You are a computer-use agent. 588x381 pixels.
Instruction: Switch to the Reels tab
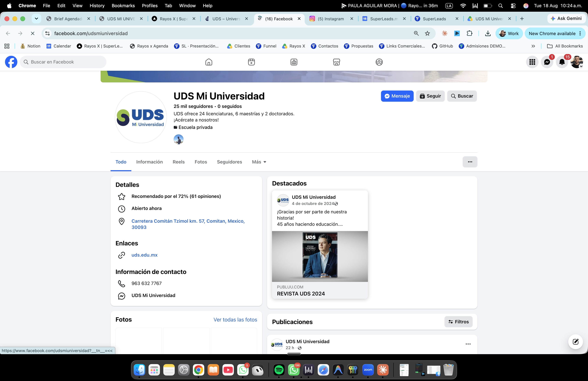click(179, 162)
